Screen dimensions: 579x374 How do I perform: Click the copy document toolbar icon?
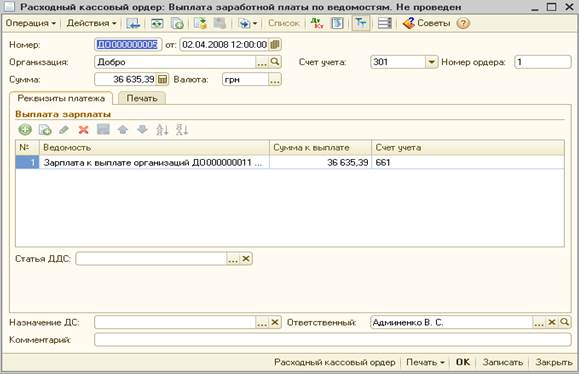(x=177, y=23)
